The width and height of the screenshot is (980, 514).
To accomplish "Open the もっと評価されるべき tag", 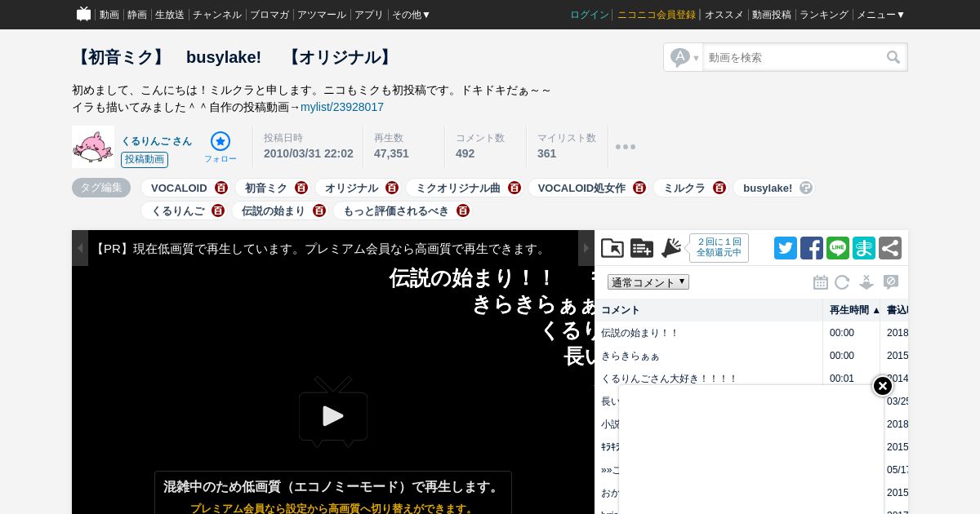I will (396, 210).
